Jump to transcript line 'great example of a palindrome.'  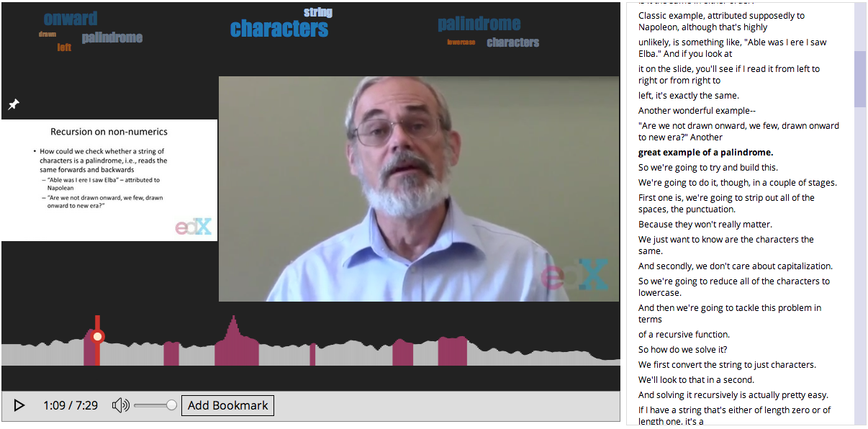[705, 152]
